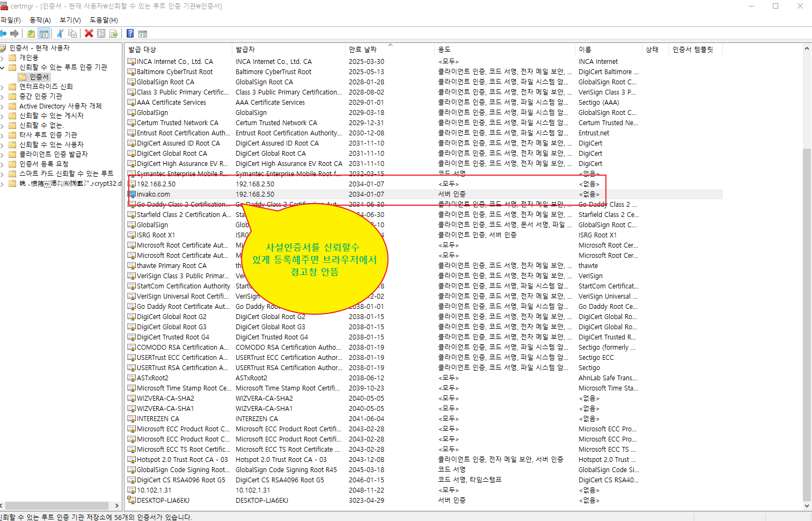Select the Baltimore CyberTrust Root certificate icon

point(131,72)
